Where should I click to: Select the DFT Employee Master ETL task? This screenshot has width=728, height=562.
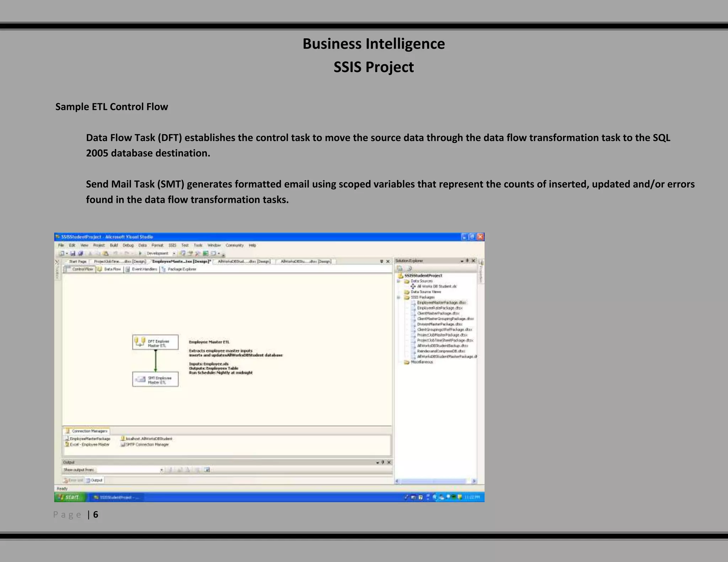click(155, 342)
